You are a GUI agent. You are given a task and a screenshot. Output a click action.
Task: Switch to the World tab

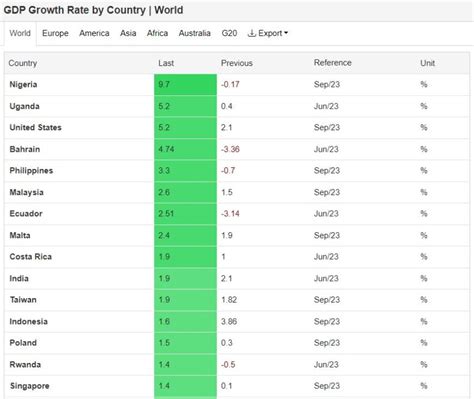pyautogui.click(x=20, y=33)
